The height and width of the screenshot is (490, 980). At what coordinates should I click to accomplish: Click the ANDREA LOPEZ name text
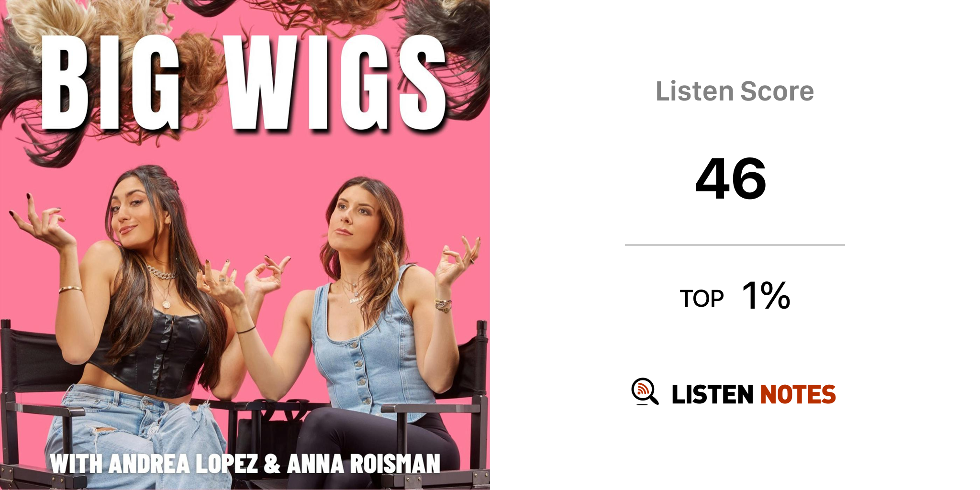(184, 463)
